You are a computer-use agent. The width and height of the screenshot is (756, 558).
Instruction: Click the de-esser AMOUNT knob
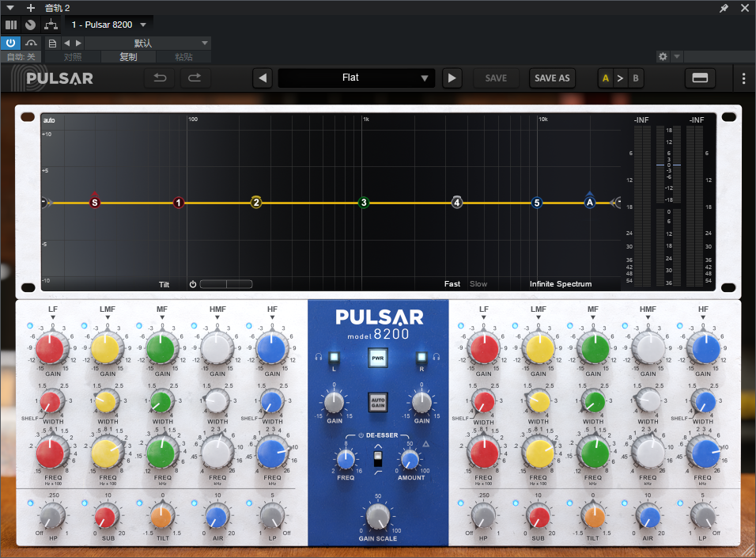click(410, 460)
